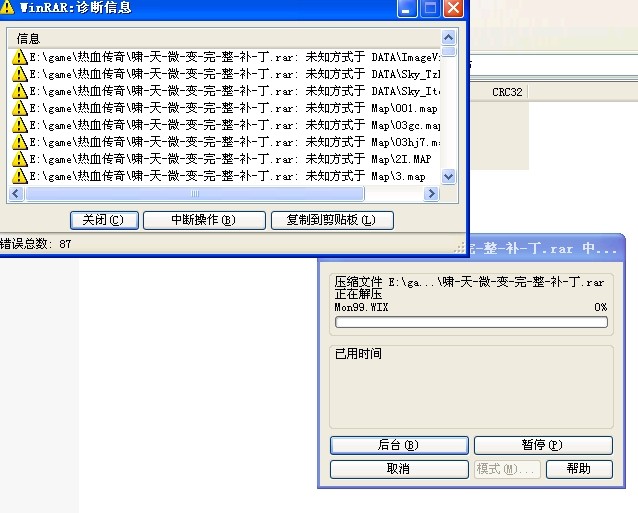Screen dimensions: 638x513
Task: Click the 正在解压 status text
Action: [358, 294]
